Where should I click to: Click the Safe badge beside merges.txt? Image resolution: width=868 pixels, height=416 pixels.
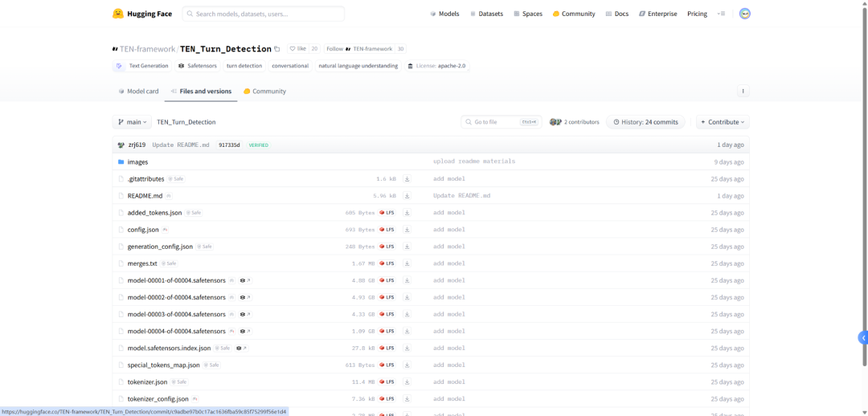[169, 263]
